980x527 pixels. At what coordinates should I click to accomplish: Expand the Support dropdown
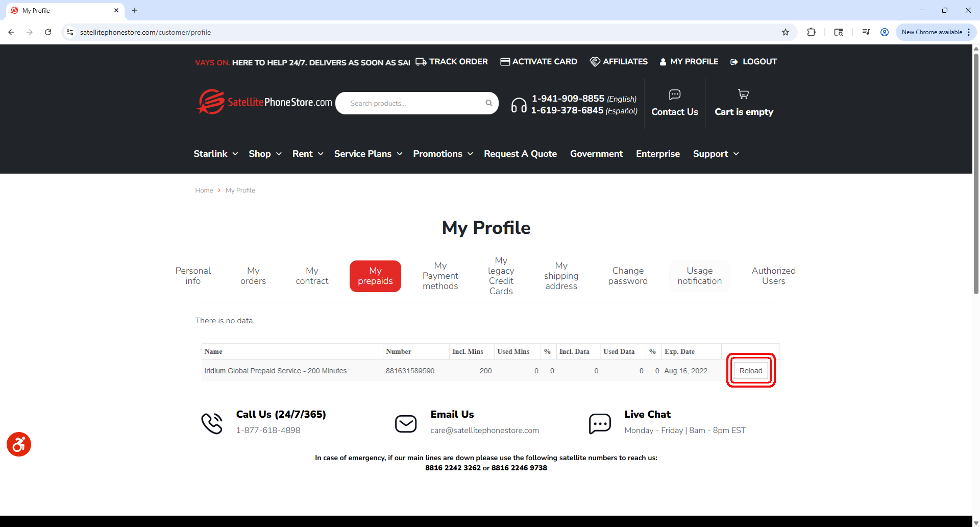pos(716,154)
